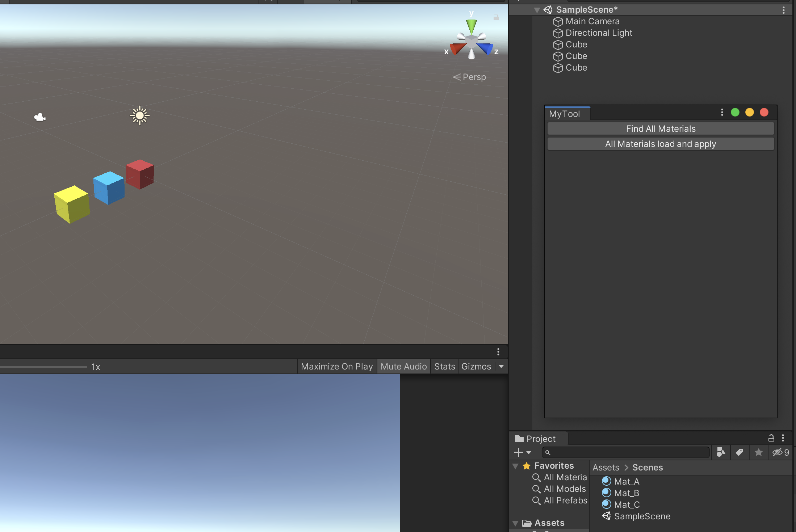Click Assets in the breadcrumb path
This screenshot has width=796, height=532.
pyautogui.click(x=606, y=468)
